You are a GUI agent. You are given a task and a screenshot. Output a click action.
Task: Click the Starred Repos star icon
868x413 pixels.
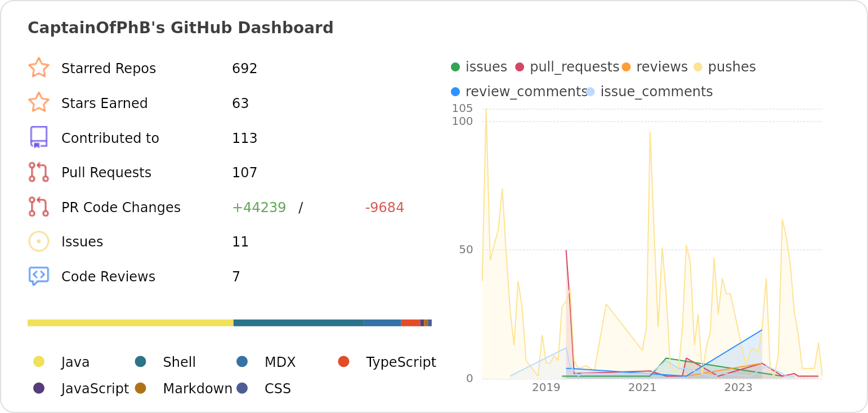click(39, 68)
